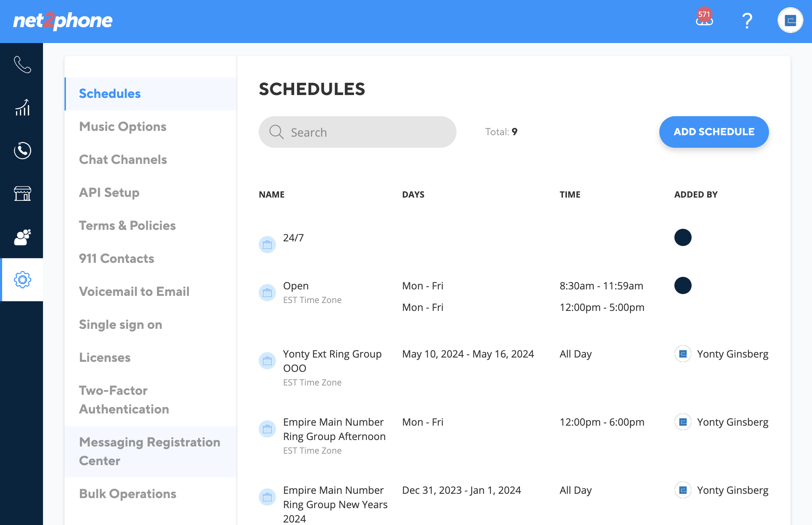This screenshot has width=812, height=525.
Task: Open the phone calls sidebar icon
Action: [x=22, y=65]
